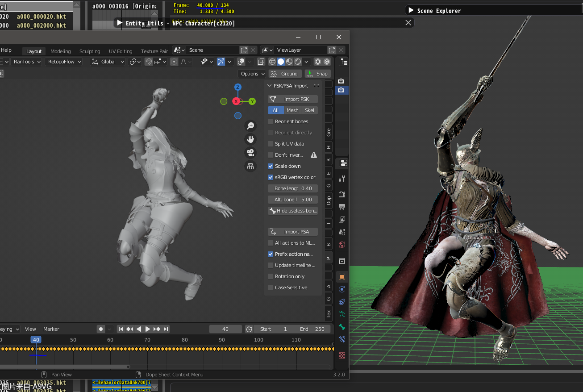The height and width of the screenshot is (392, 583).
Task: Click the Import PSK button
Action: point(293,99)
